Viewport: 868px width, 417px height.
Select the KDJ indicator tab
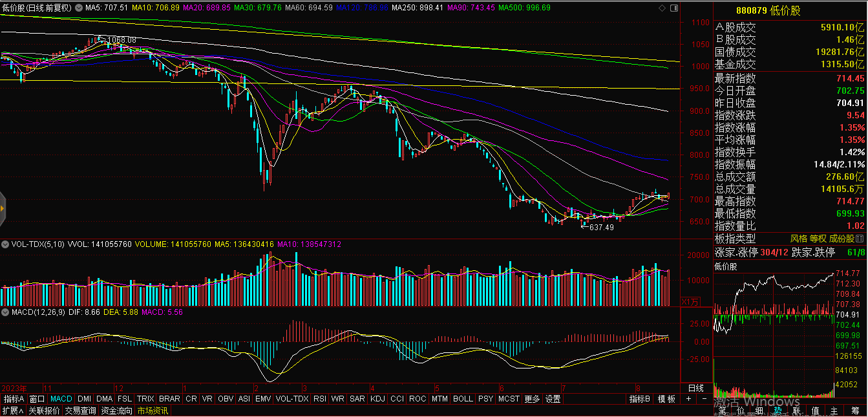tap(377, 400)
